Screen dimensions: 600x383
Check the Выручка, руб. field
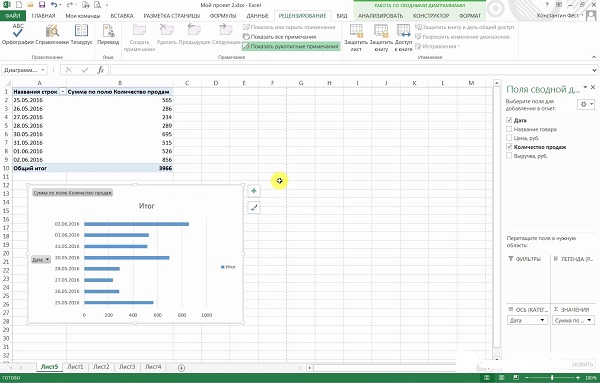coord(509,155)
